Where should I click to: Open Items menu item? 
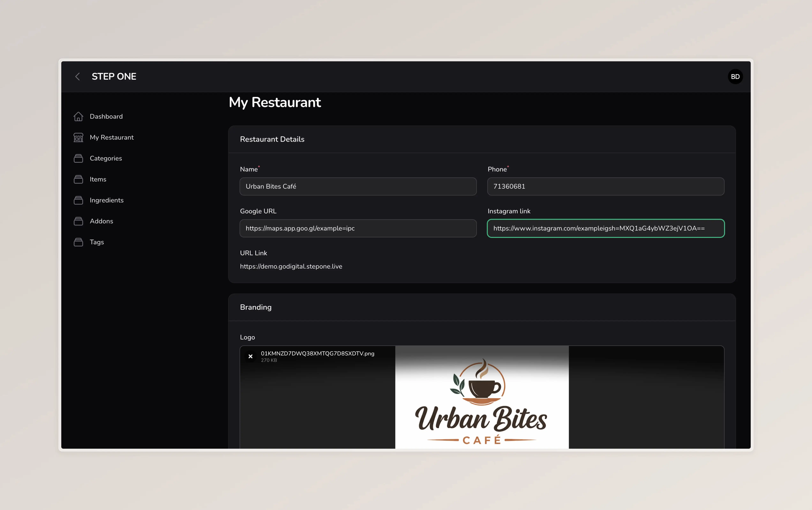98,179
